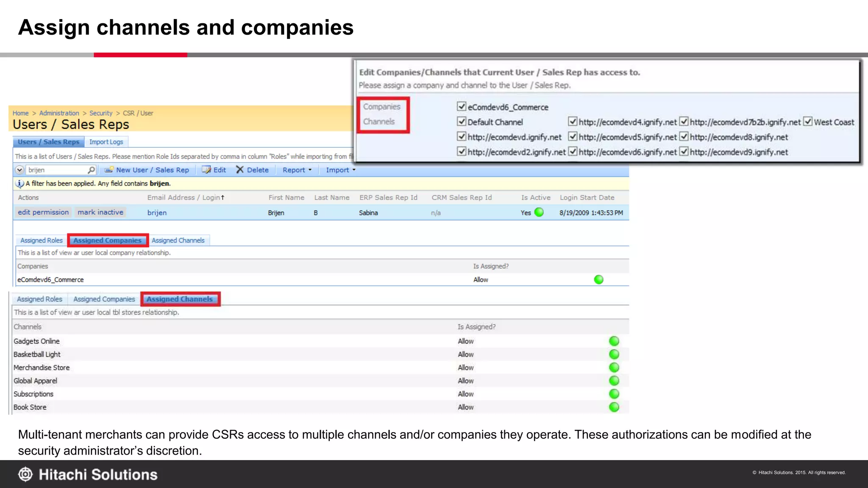Click the Sabina ERP Sales Rep cell
868x488 pixels.
[368, 213]
